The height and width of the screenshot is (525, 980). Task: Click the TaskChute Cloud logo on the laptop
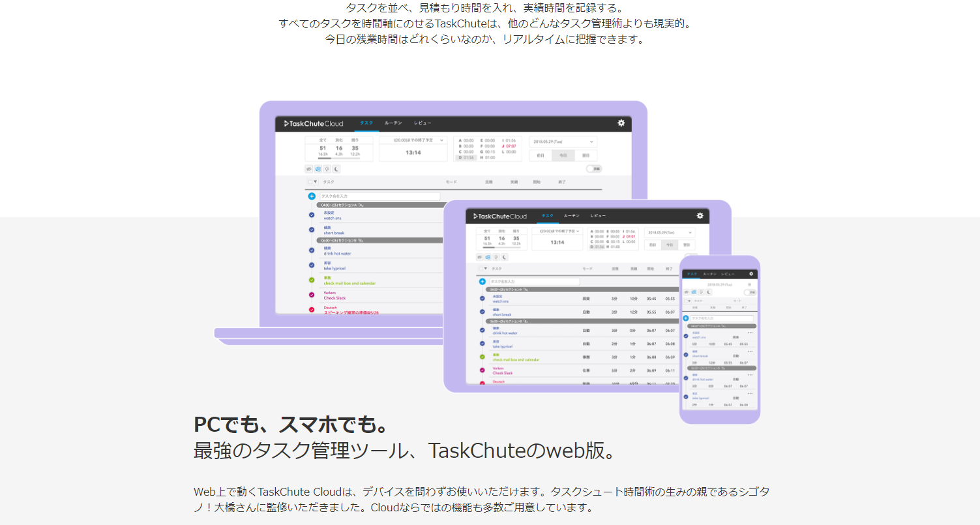(314, 123)
